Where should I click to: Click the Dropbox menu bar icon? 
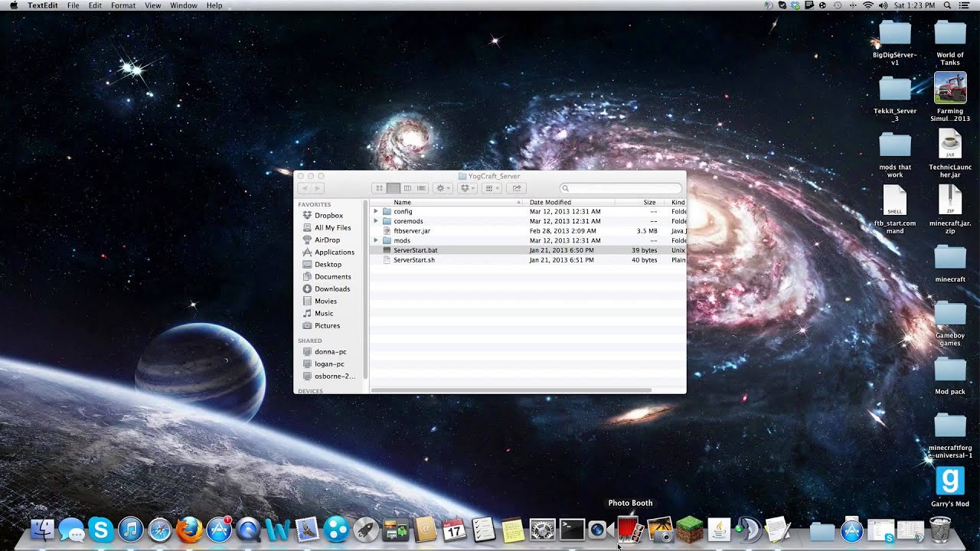pyautogui.click(x=797, y=5)
